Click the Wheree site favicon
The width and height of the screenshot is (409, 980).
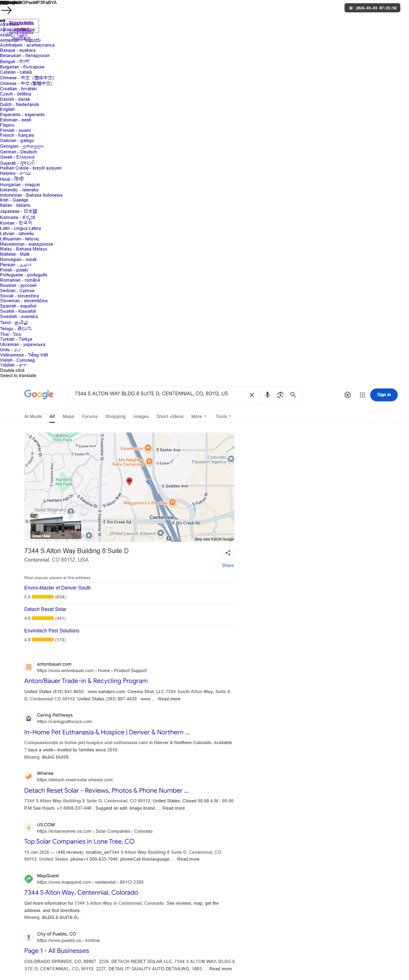coord(29,776)
